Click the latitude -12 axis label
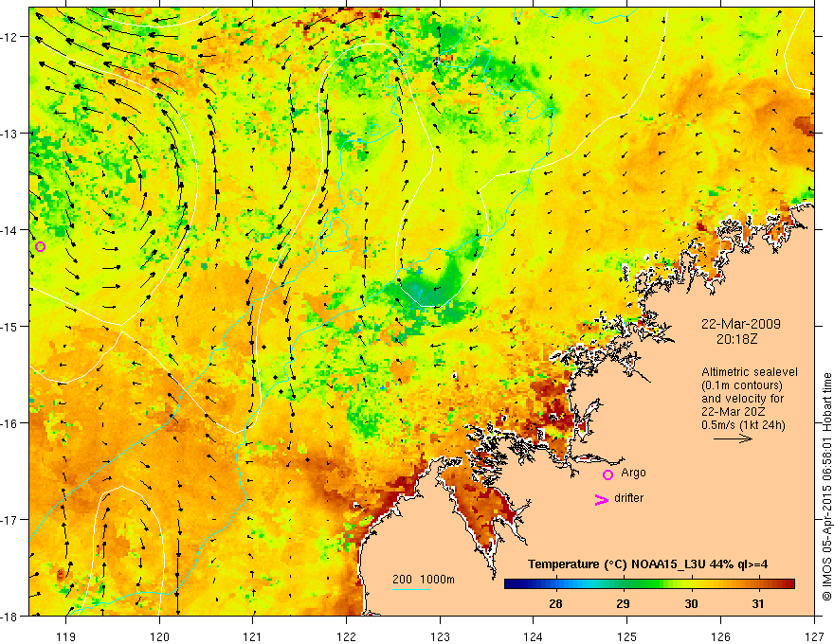The width and height of the screenshot is (834, 644). pyautogui.click(x=10, y=37)
